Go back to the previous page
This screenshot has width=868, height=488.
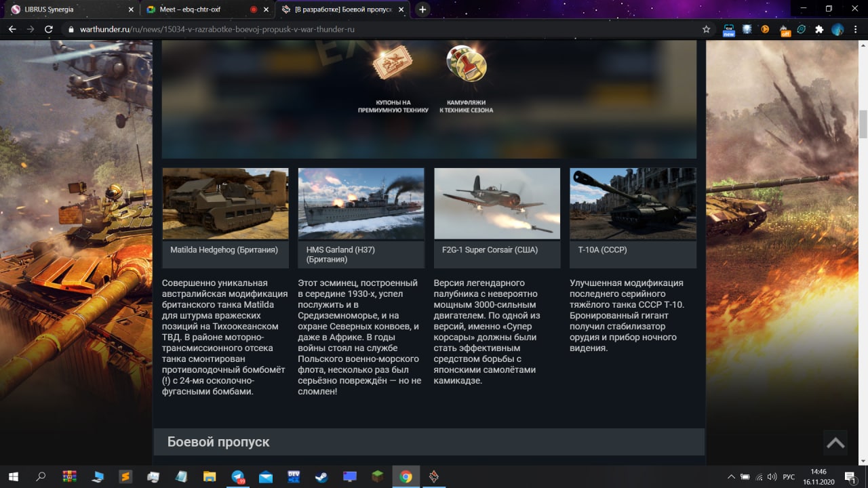coord(12,29)
